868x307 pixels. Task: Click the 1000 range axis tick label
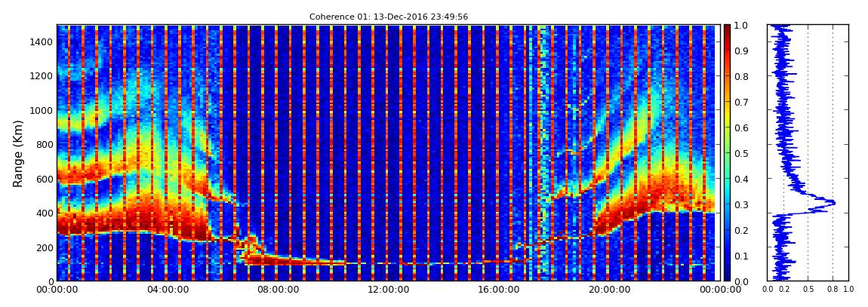42,110
